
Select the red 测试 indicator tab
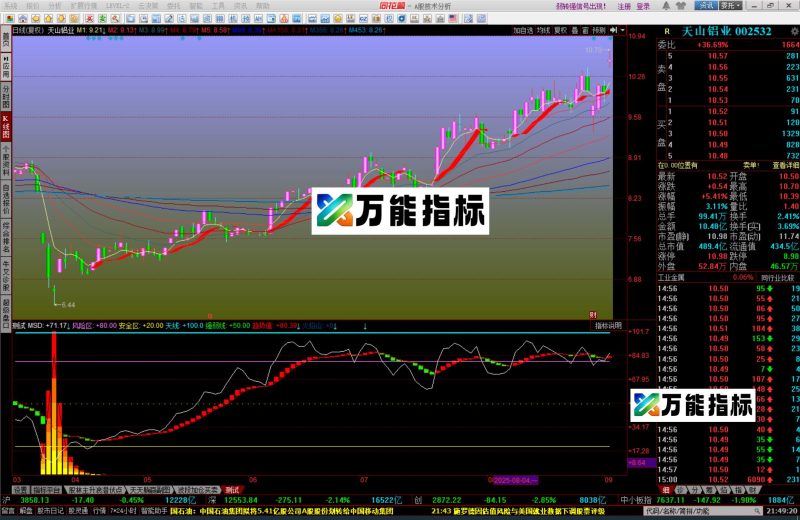(232, 490)
